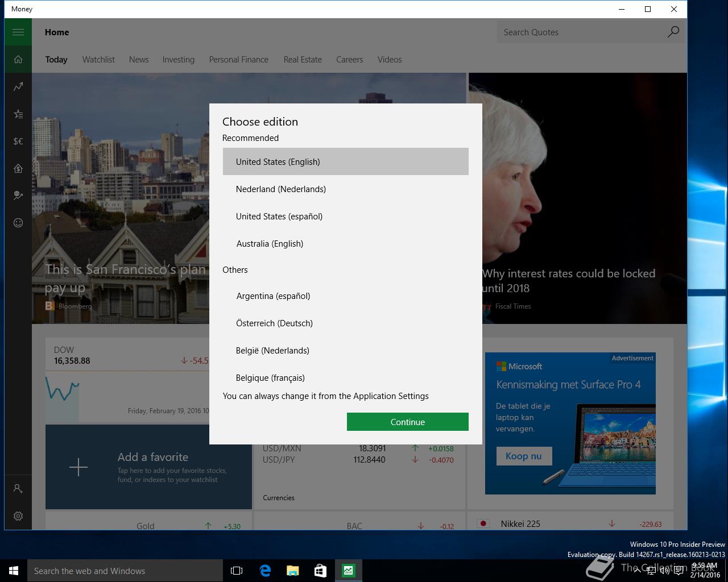Switch to the Personal Finance tab
The width and height of the screenshot is (728, 582).
239,59
